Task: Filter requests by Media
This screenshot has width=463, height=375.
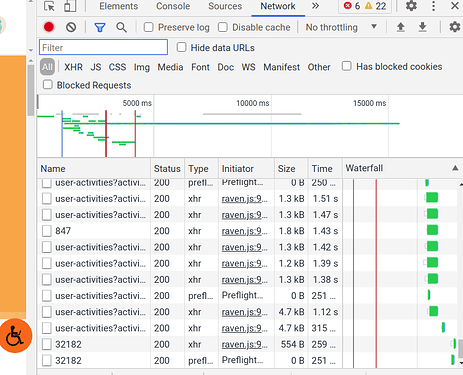Action: pyautogui.click(x=170, y=67)
